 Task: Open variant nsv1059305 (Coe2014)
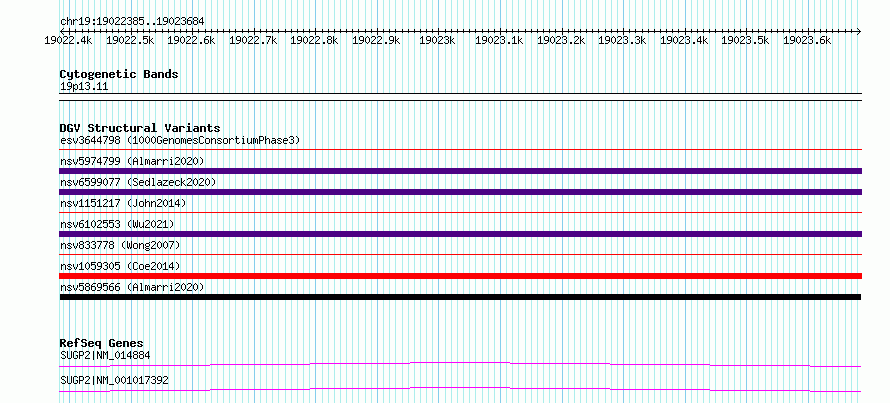120,266
